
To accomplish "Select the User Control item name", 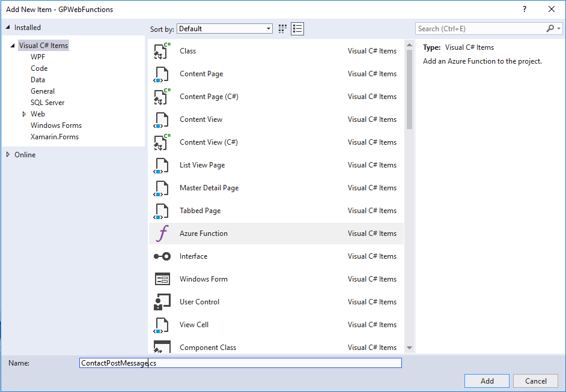I will tap(199, 302).
